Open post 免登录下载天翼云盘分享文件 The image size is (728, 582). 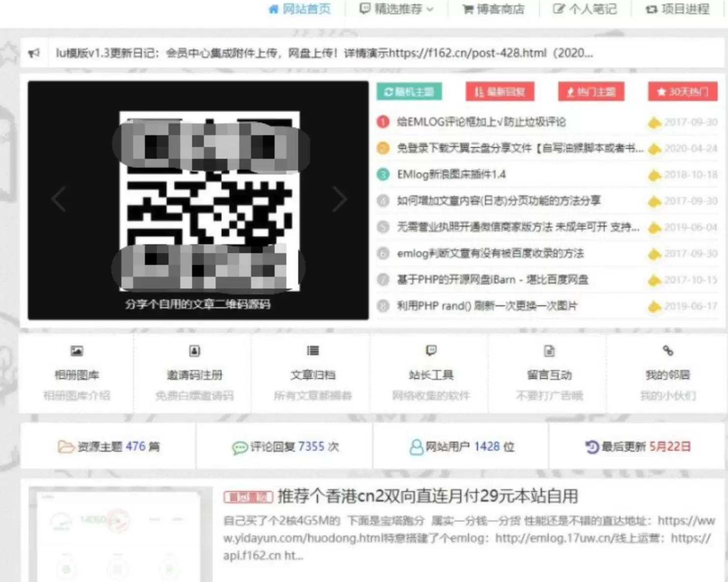coord(520,148)
